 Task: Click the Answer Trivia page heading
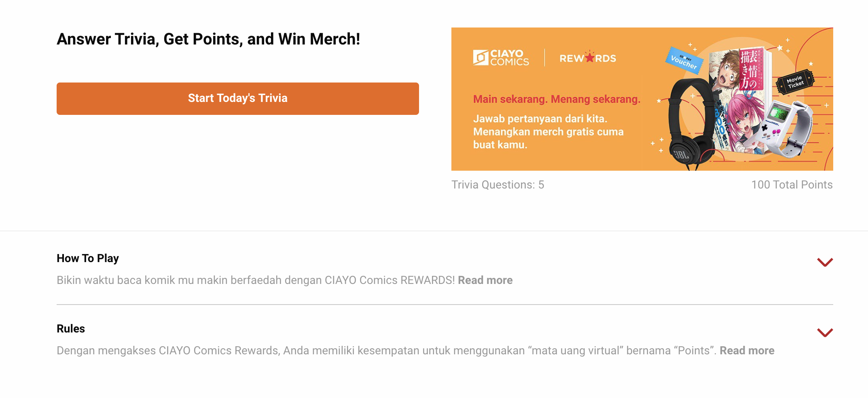click(208, 39)
